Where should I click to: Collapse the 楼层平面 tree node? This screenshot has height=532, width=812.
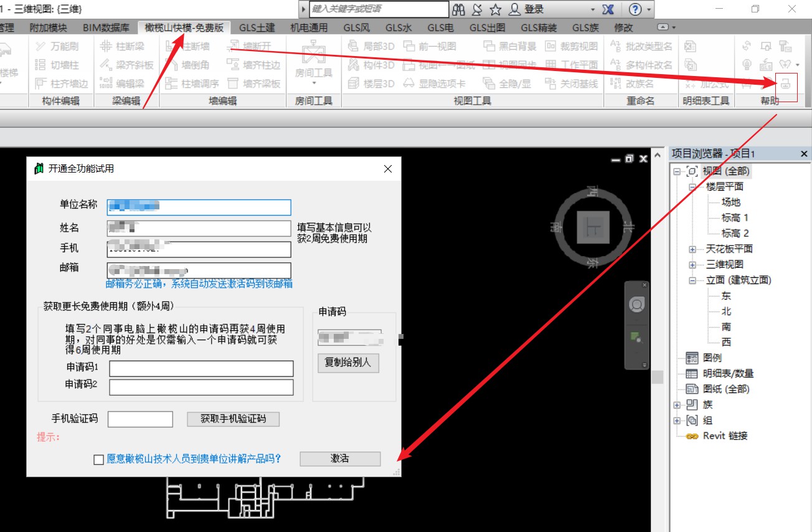point(692,187)
